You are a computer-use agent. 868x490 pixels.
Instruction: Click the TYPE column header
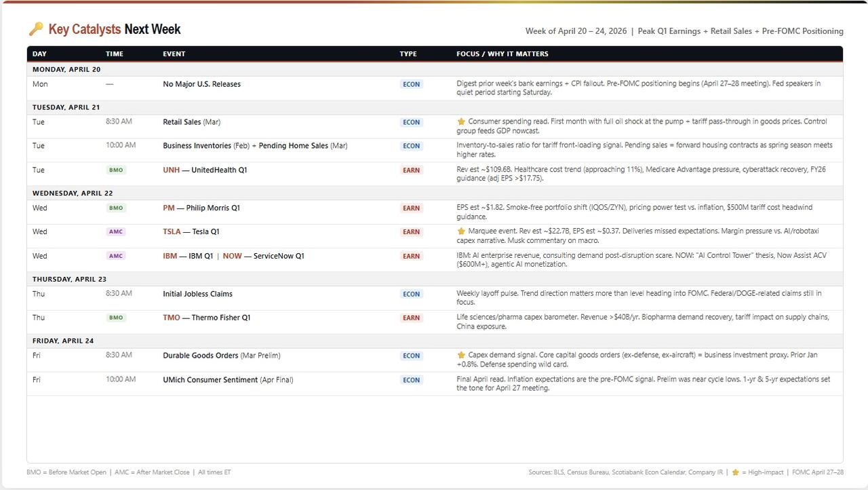(408, 54)
